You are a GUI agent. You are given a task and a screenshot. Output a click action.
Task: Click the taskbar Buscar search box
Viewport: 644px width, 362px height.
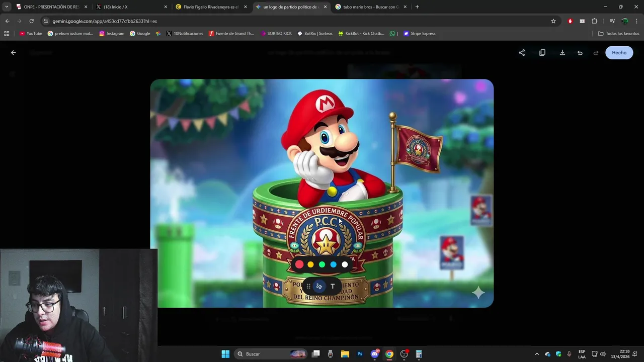point(271,354)
